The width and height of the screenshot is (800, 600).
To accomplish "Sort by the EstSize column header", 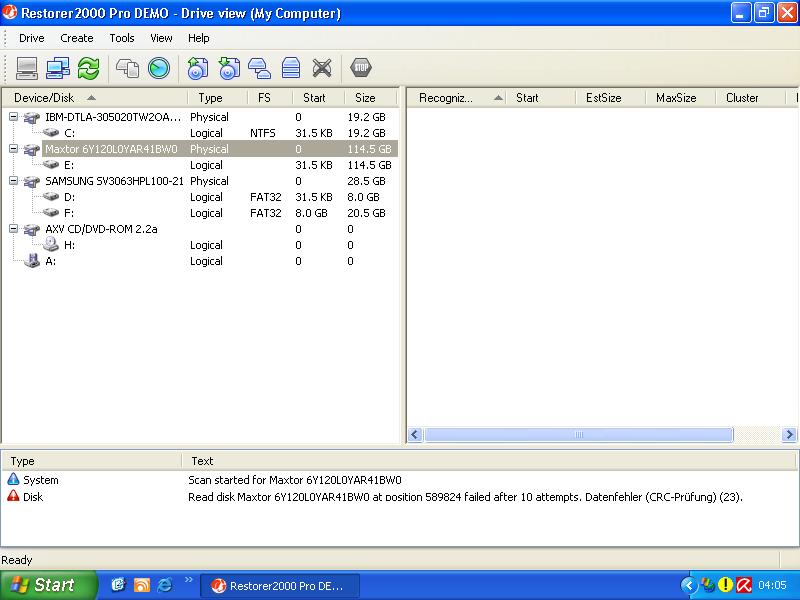I will pyautogui.click(x=611, y=97).
